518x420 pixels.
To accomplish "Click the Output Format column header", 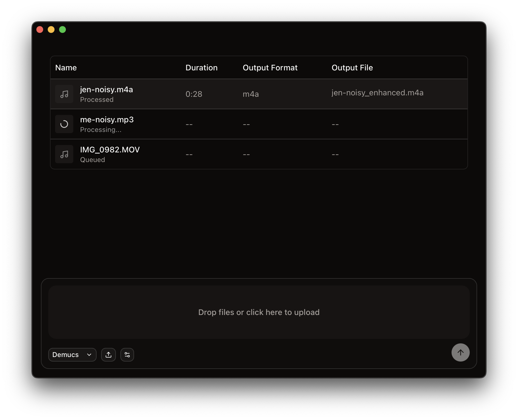I will 270,68.
